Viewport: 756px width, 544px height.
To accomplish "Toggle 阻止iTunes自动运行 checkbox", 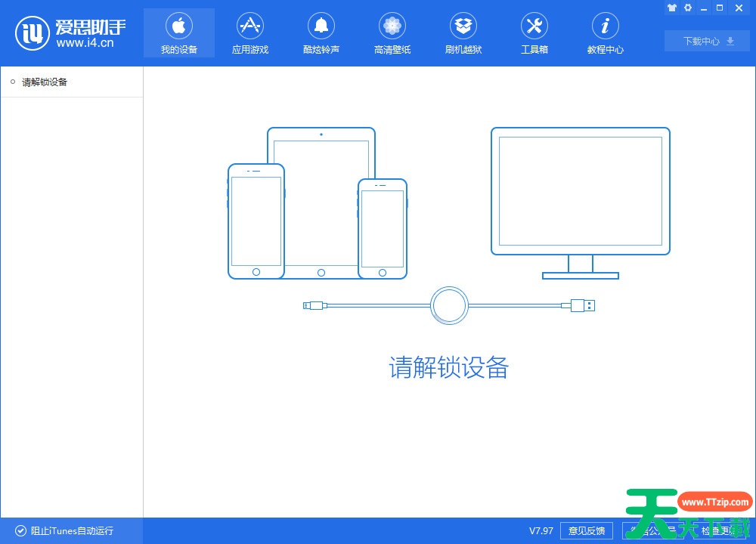I will [x=20, y=531].
